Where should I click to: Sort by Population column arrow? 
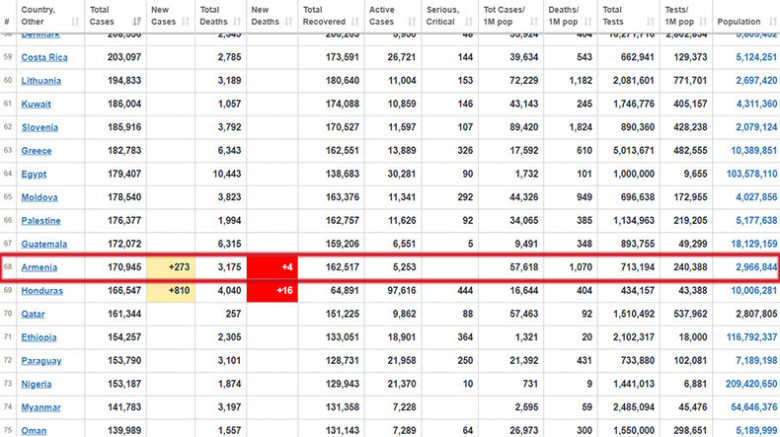(x=772, y=20)
